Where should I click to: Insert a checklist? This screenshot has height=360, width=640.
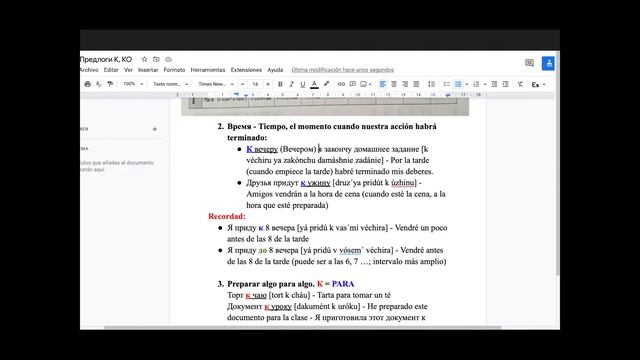[446, 84]
